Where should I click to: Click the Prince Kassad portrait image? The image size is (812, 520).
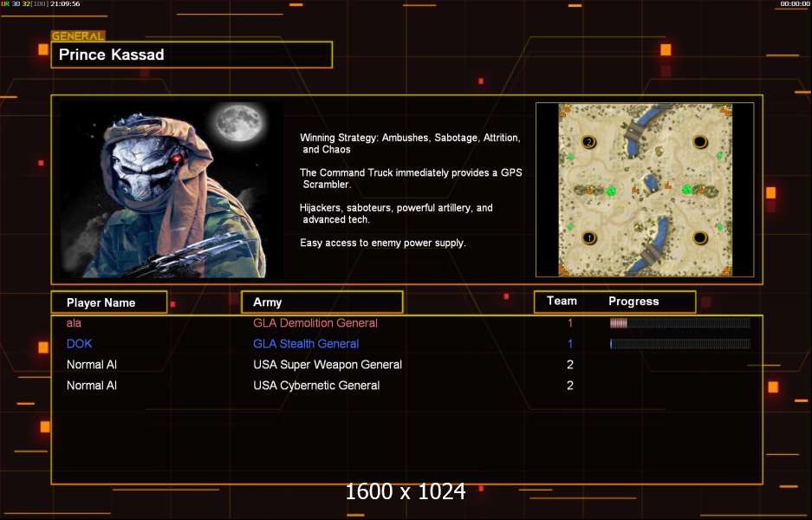(x=172, y=189)
